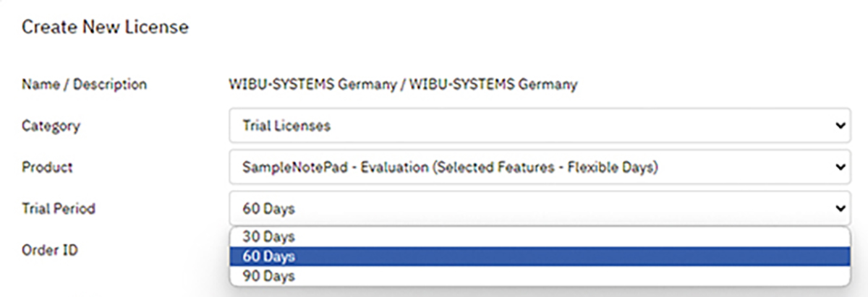Click the chevron arrow on Trial Period field
This screenshot has height=297, width=868.
pyautogui.click(x=840, y=208)
